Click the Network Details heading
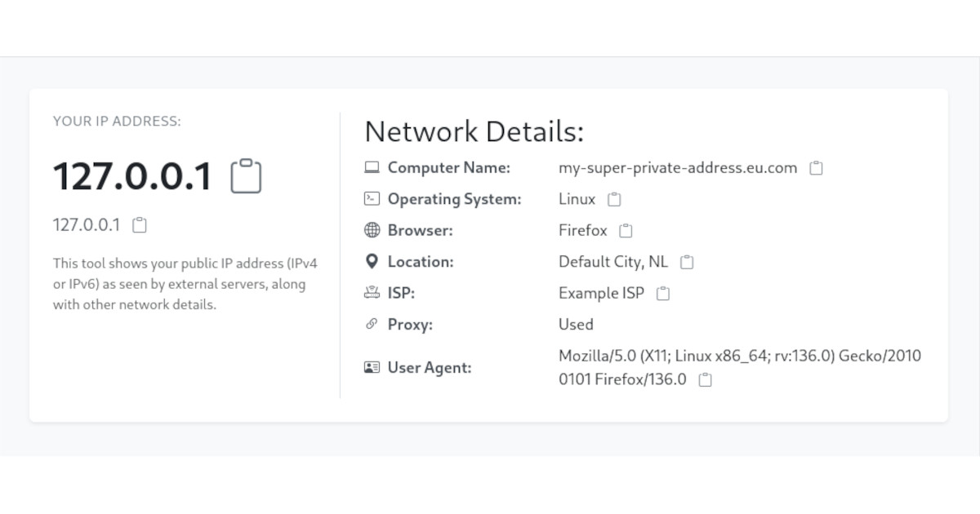 pos(475,131)
